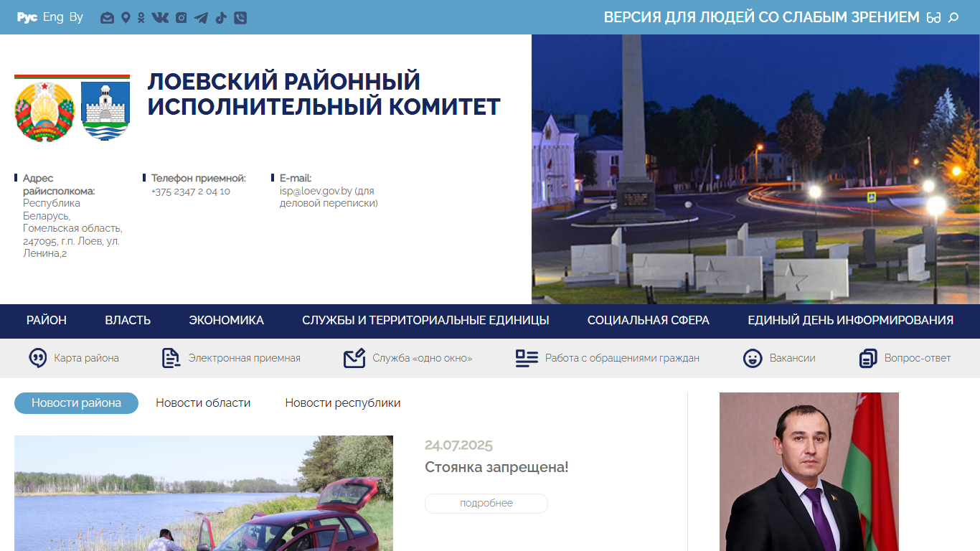Open Вакансии link
980x551 pixels.
[x=793, y=358]
